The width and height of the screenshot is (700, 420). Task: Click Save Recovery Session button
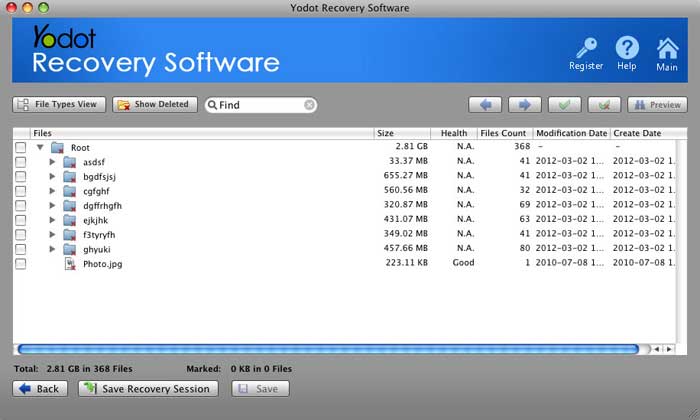(150, 389)
